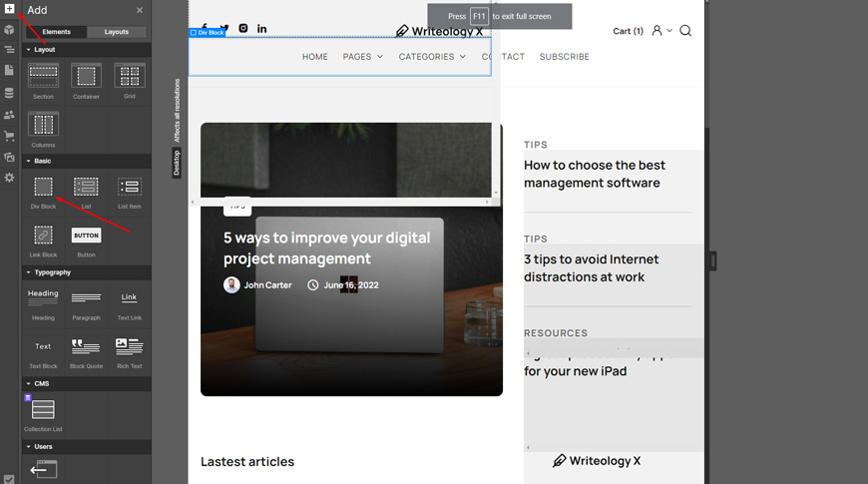Open the CATEGORIES nav dropdown
The height and width of the screenshot is (484, 868).
(x=432, y=57)
